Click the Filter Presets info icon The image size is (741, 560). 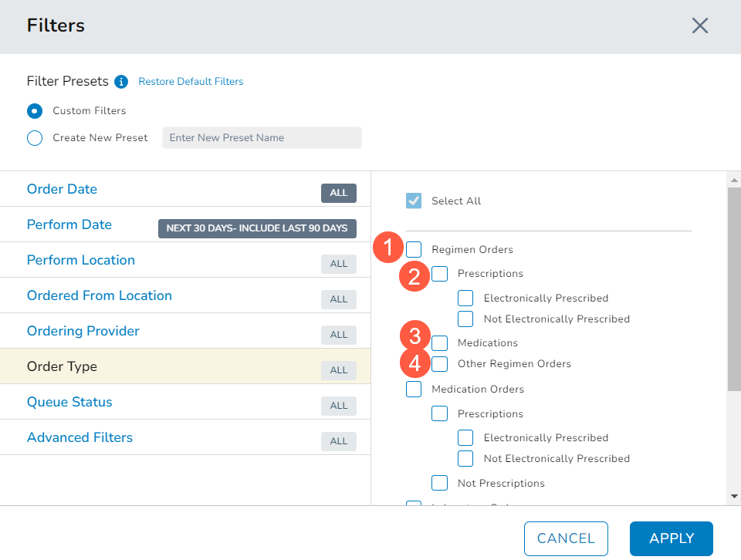pyautogui.click(x=120, y=82)
